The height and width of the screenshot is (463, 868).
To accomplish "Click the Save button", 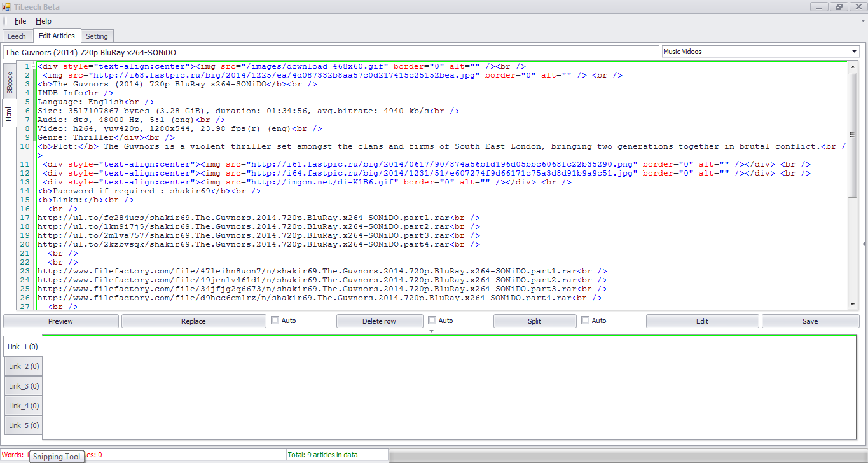I will (x=810, y=321).
